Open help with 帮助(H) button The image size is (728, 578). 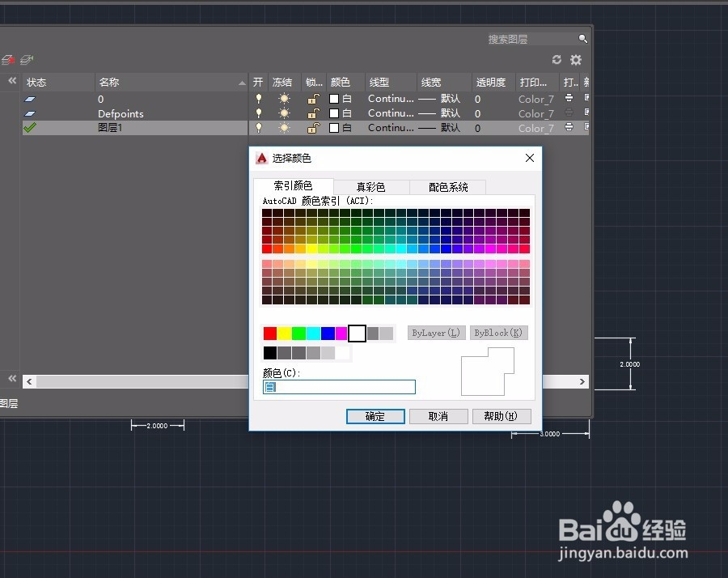tap(501, 416)
